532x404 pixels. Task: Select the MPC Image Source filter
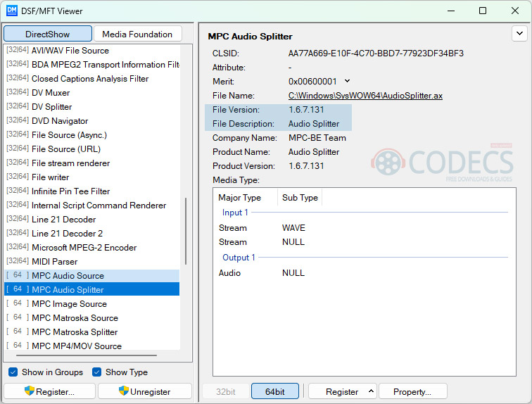[x=92, y=304]
